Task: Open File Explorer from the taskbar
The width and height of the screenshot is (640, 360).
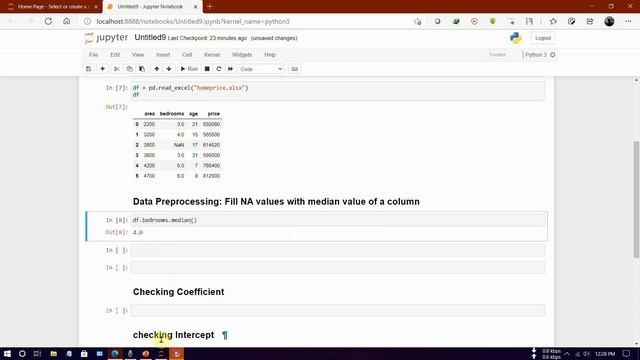Action: 53,353
